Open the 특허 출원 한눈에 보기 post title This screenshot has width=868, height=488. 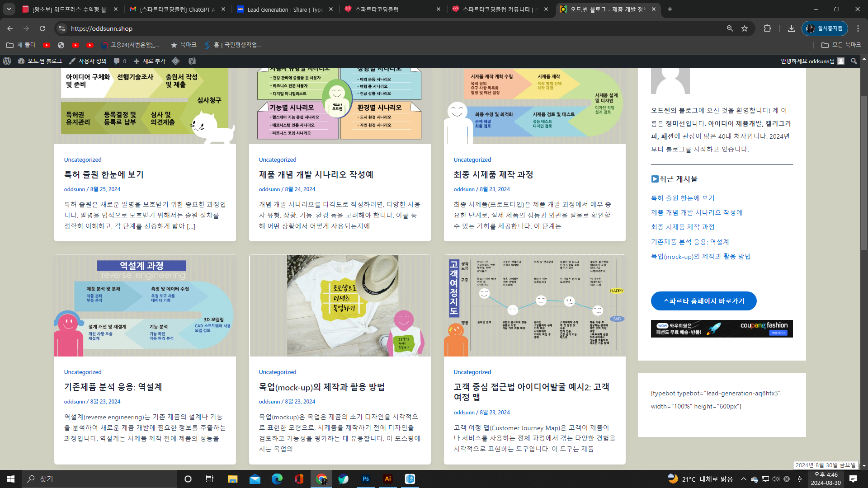coord(104,174)
